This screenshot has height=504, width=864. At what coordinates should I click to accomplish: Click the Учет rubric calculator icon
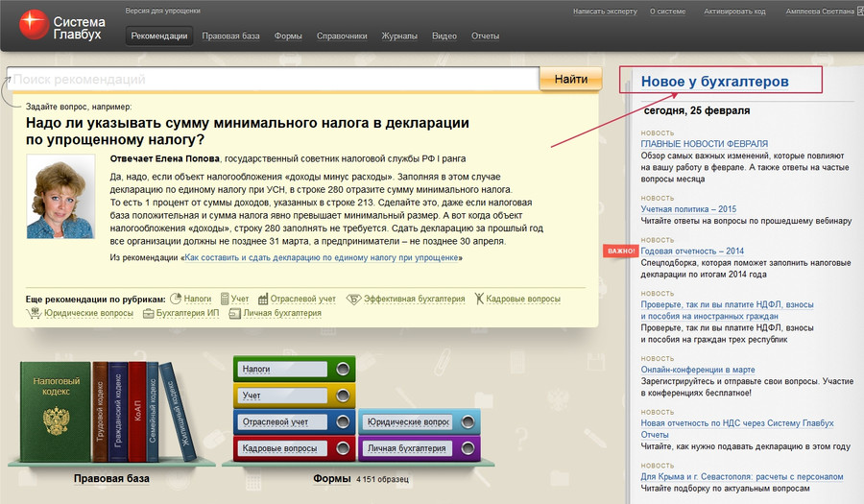(x=225, y=299)
